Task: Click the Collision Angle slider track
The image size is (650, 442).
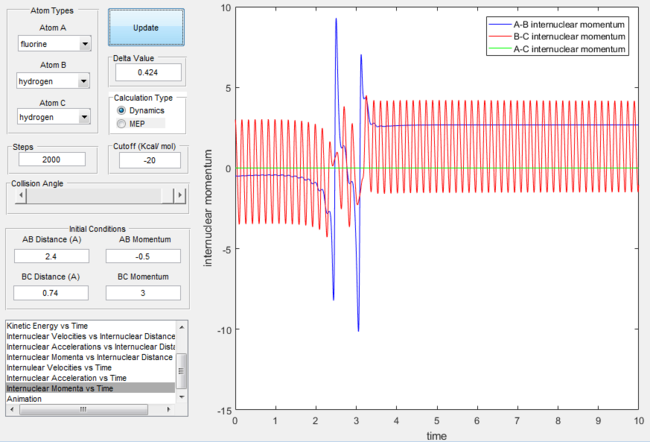Action: tap(100, 195)
